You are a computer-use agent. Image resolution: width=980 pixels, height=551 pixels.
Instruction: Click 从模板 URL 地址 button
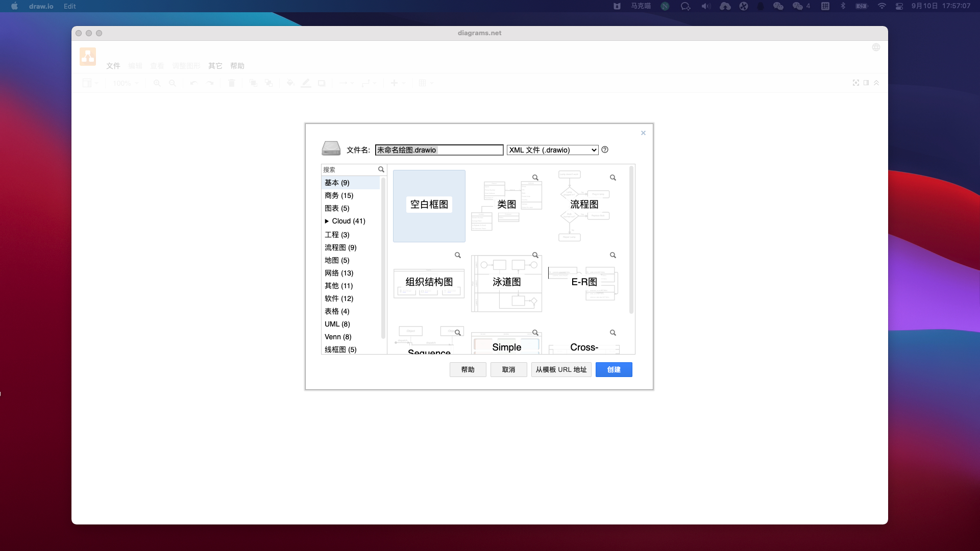(561, 369)
